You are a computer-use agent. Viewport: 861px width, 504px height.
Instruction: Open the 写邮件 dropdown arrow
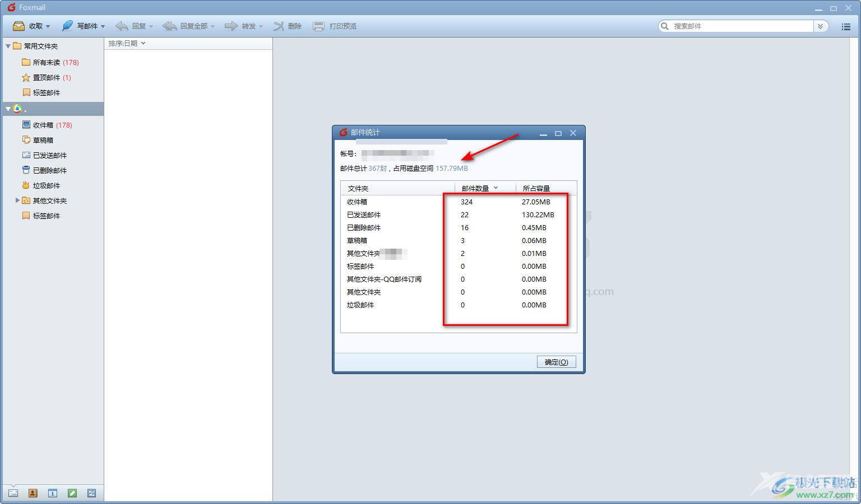click(x=103, y=26)
